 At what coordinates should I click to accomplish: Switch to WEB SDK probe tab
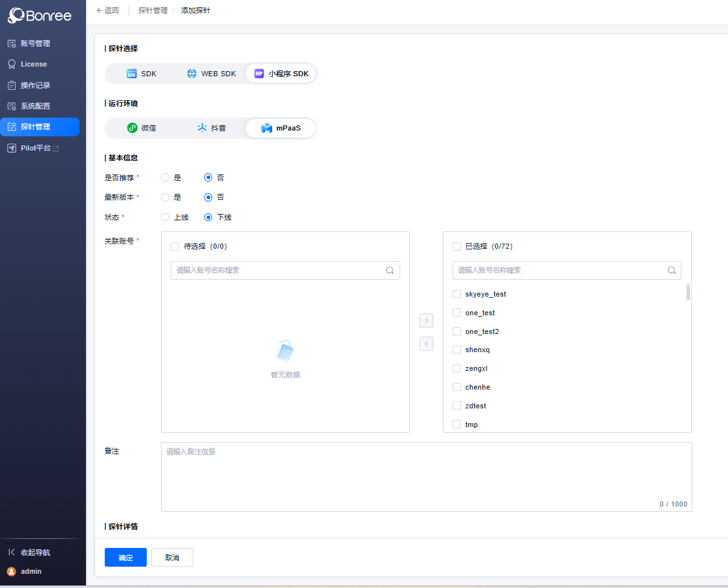[x=211, y=74]
